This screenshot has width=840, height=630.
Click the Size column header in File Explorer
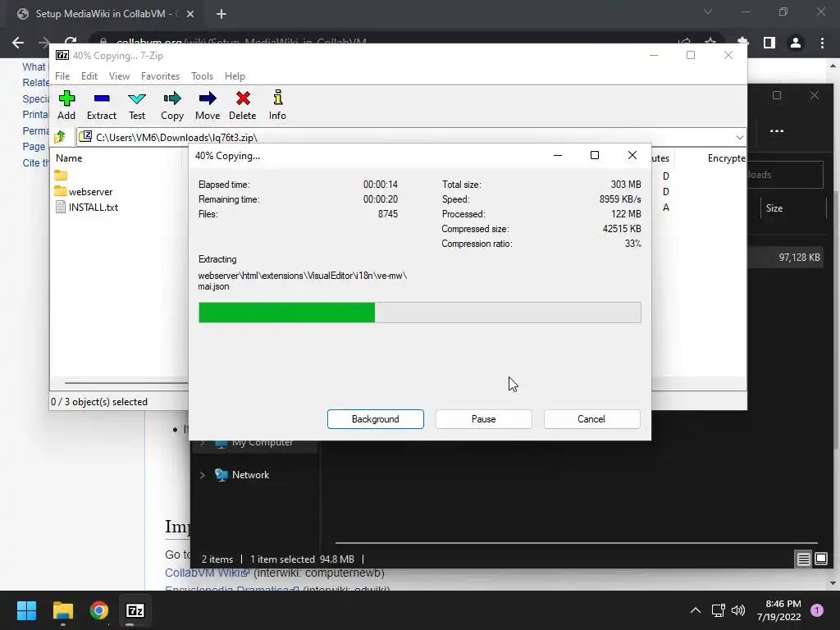774,208
